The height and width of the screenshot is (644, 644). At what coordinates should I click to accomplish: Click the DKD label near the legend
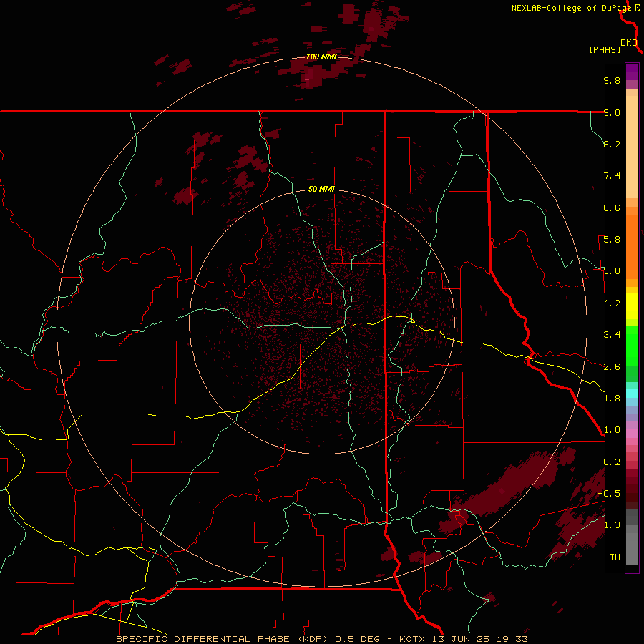click(629, 43)
